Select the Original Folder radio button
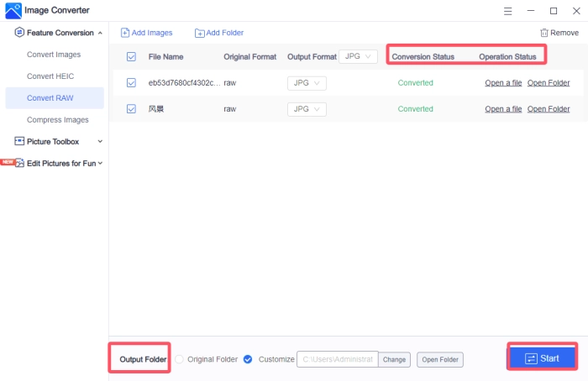 (179, 359)
